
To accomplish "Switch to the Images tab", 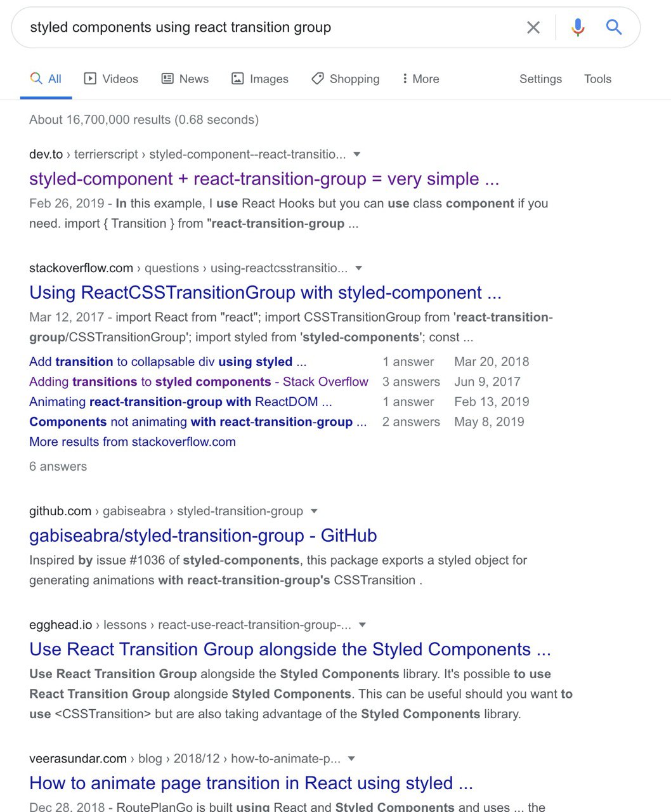I will coord(259,79).
